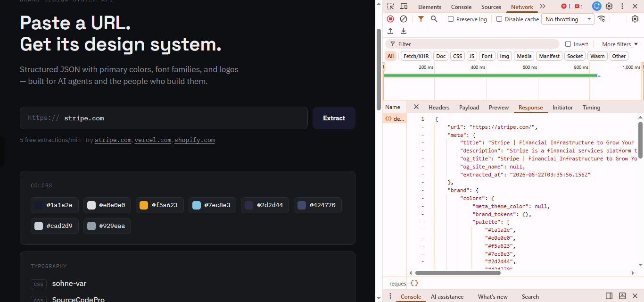The height and width of the screenshot is (302, 644).
Task: Filter requests by Other type
Action: pos(619,56)
